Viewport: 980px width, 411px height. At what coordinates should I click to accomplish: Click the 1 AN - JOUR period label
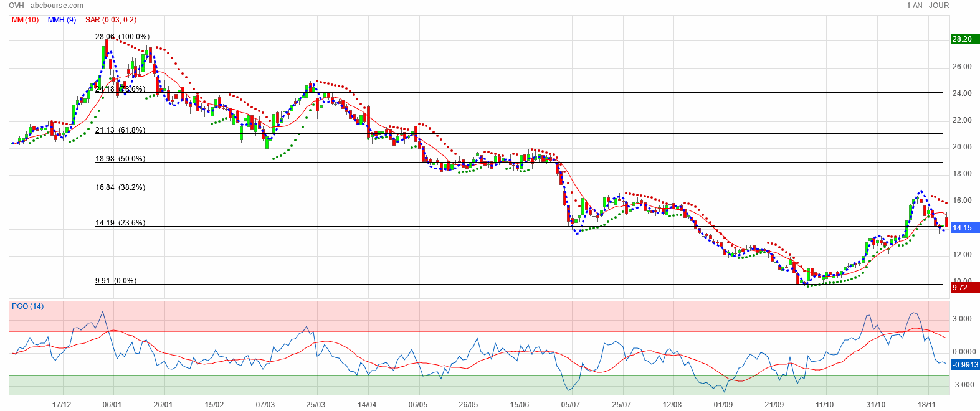coord(928,6)
